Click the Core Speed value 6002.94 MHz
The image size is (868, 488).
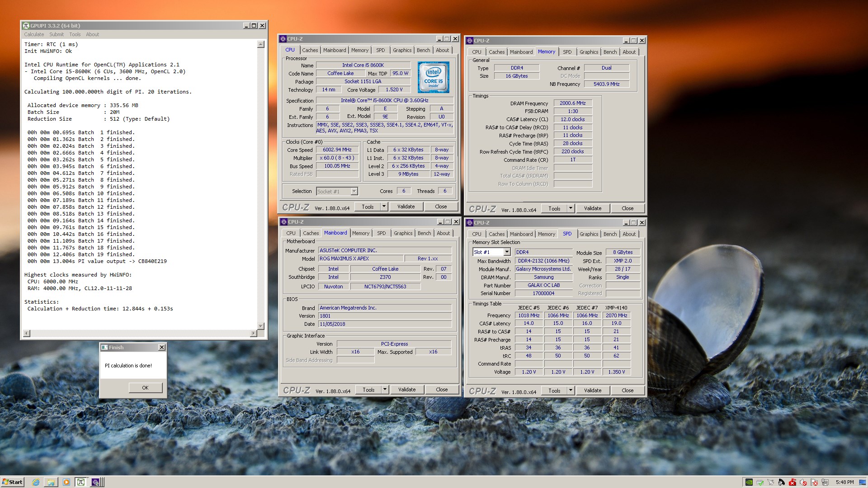pyautogui.click(x=337, y=150)
